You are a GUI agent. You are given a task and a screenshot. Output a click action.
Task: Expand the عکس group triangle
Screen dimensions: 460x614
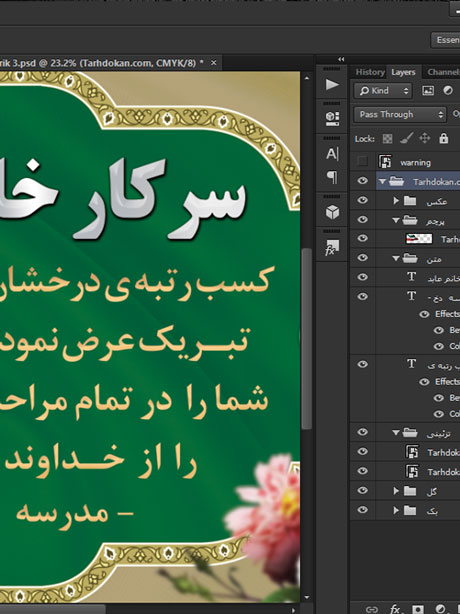(396, 201)
